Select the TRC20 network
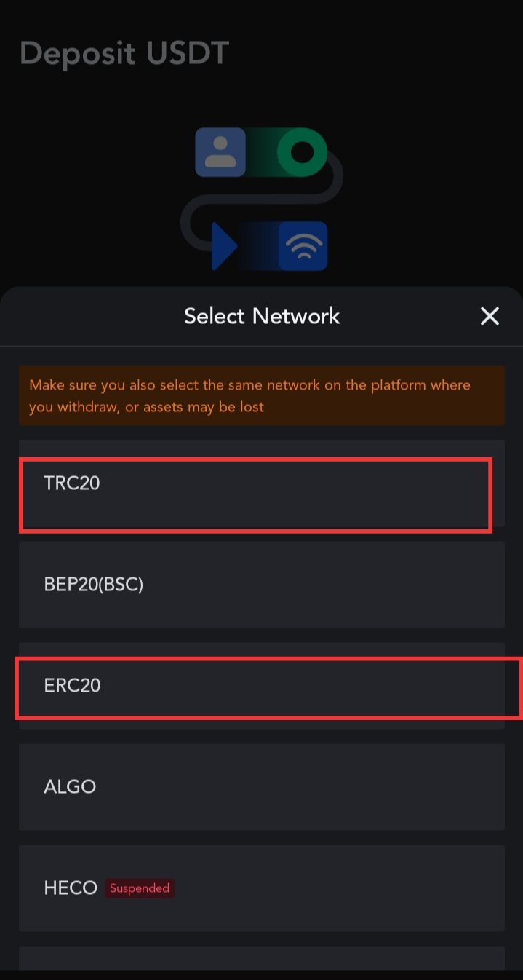The width and height of the screenshot is (523, 980). (262, 483)
